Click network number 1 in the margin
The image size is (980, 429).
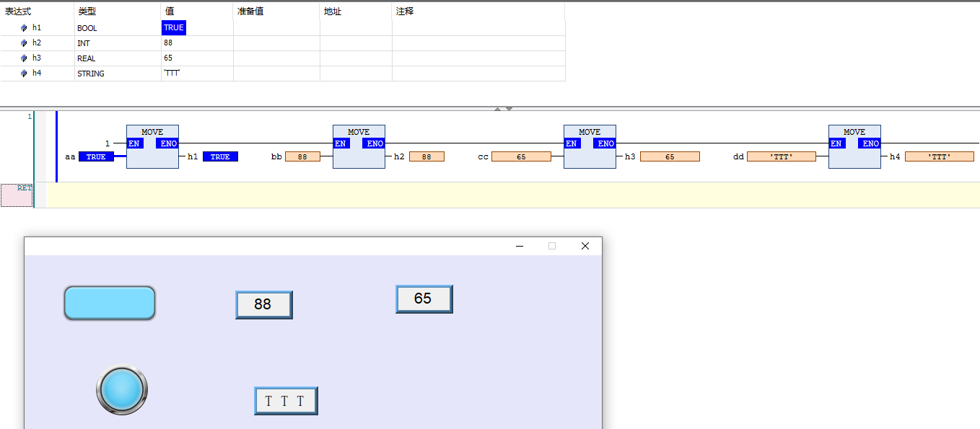point(30,116)
